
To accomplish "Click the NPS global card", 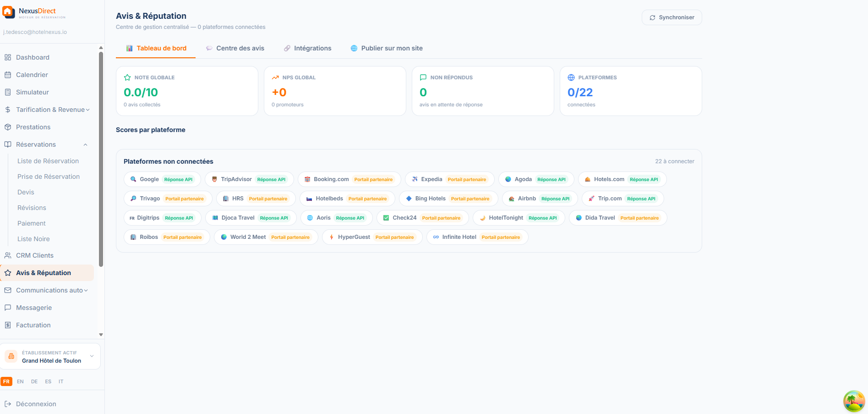I will [x=335, y=91].
